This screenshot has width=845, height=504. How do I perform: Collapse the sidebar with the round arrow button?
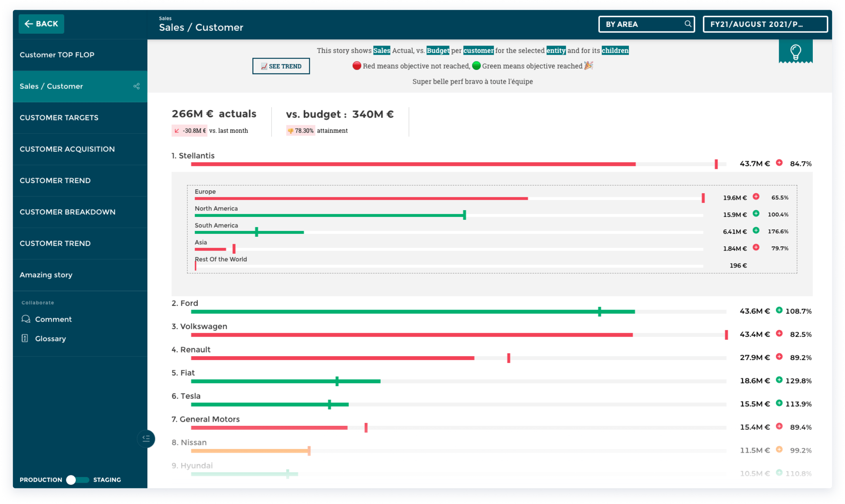coord(146,438)
